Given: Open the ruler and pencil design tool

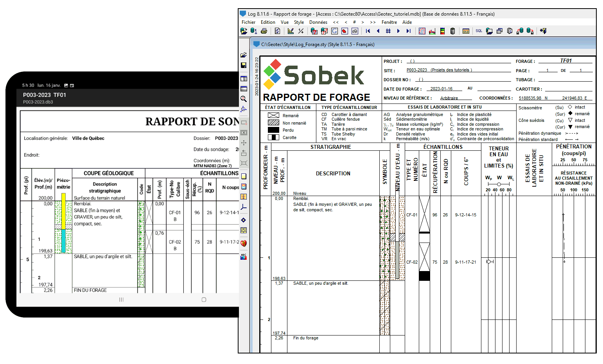Looking at the screenshot, I should tap(291, 31).
